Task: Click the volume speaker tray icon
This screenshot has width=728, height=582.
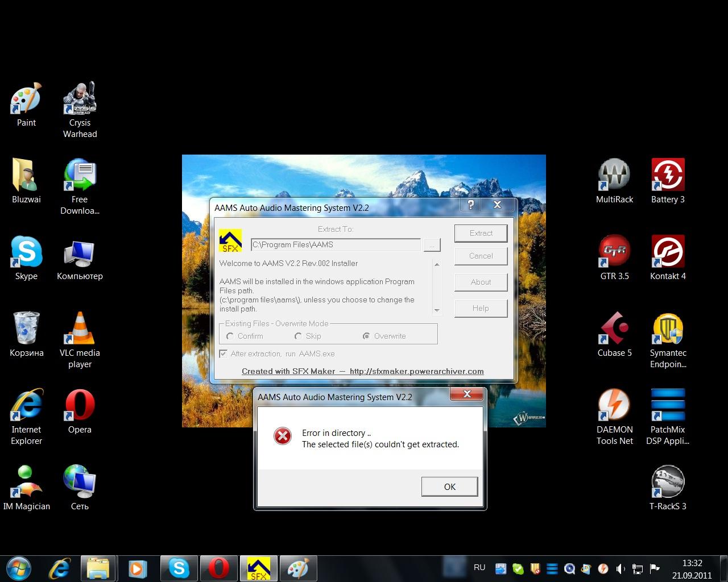Action: point(621,568)
